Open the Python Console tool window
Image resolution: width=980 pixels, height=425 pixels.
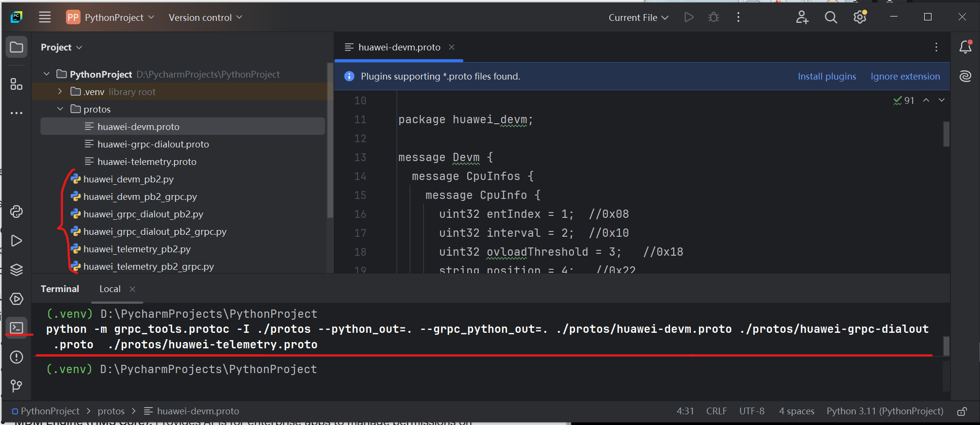click(16, 212)
